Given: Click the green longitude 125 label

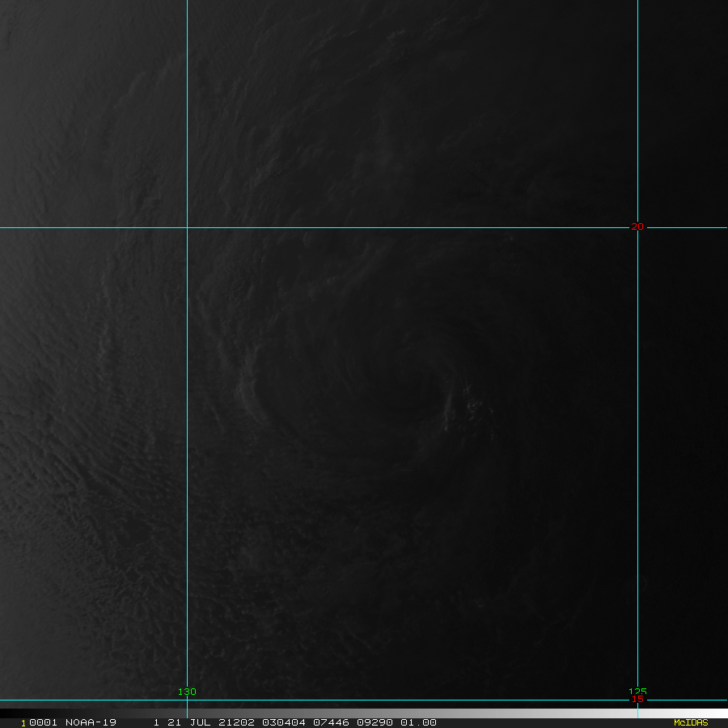Looking at the screenshot, I should click(x=637, y=692).
